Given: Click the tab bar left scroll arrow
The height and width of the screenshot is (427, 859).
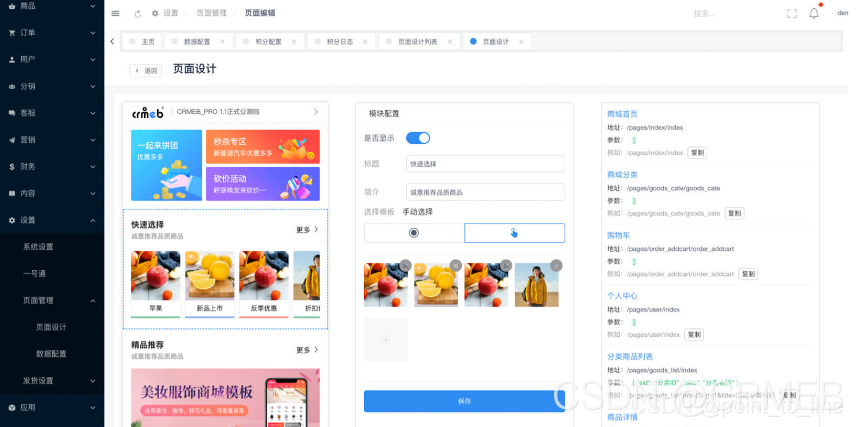Looking at the screenshot, I should point(112,41).
